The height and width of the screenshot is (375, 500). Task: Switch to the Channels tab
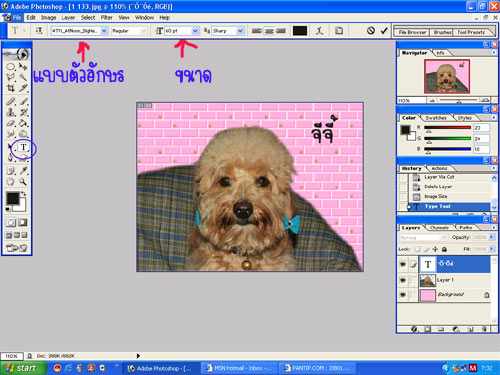click(439, 228)
